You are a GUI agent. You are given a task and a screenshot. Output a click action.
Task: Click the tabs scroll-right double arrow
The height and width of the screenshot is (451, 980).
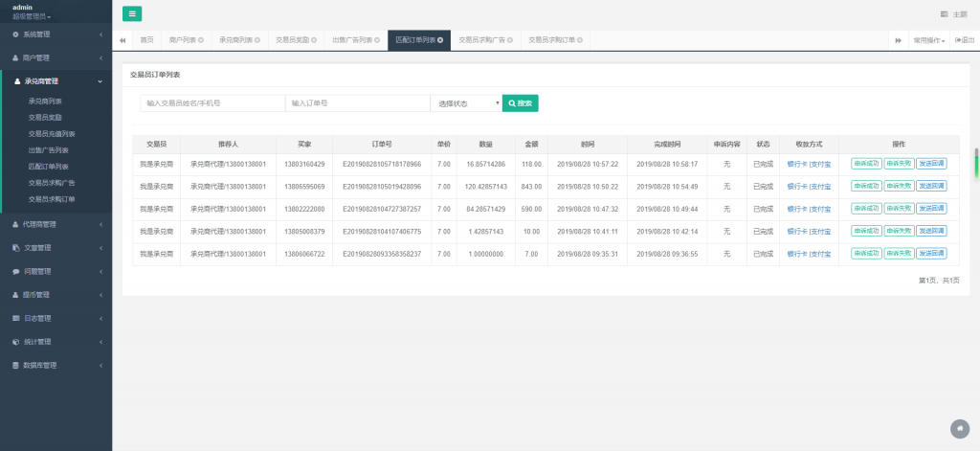click(898, 40)
